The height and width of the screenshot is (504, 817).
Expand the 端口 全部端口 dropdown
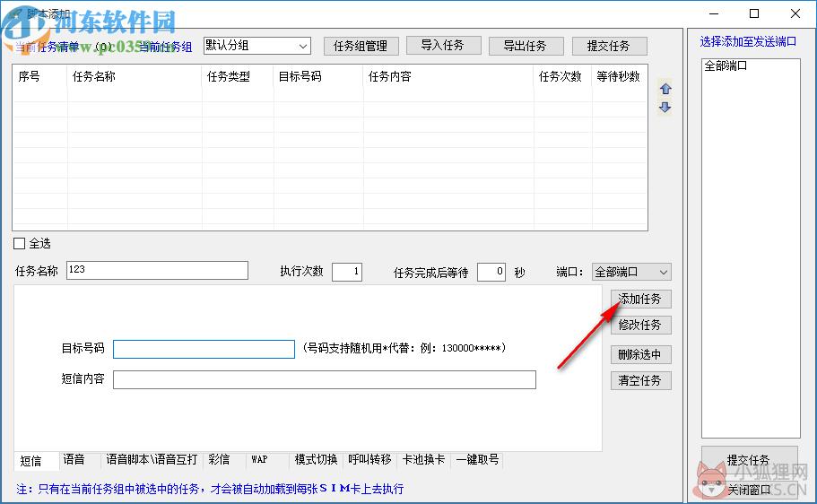pos(631,272)
